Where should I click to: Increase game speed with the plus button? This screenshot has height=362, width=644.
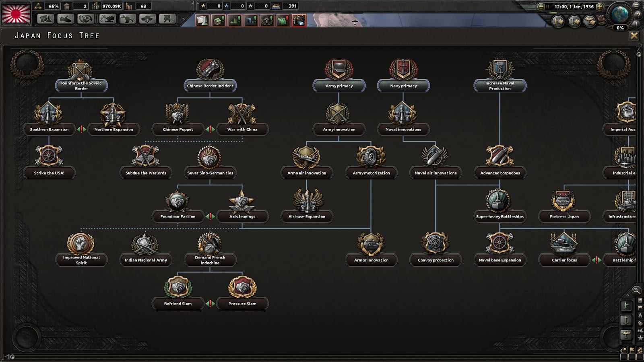coord(600,6)
